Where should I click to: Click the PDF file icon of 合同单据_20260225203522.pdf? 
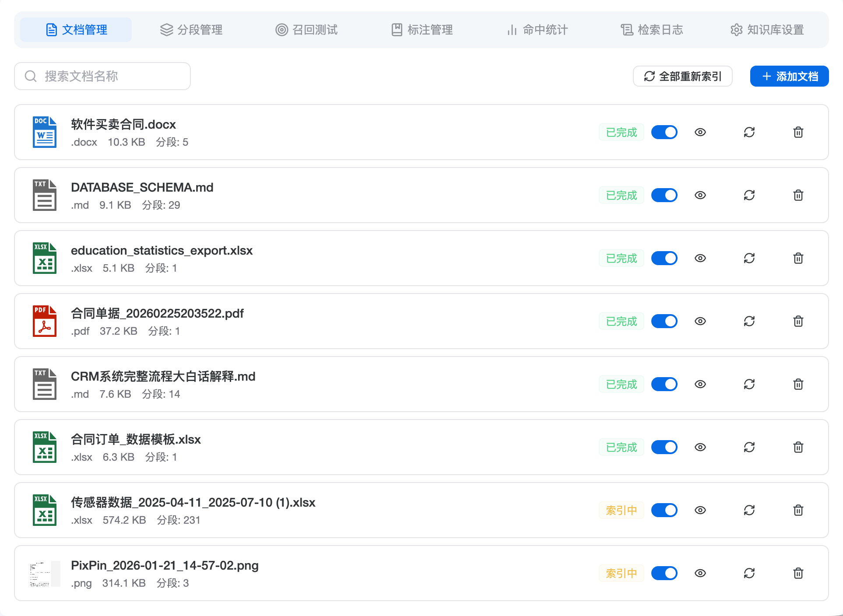click(x=44, y=321)
